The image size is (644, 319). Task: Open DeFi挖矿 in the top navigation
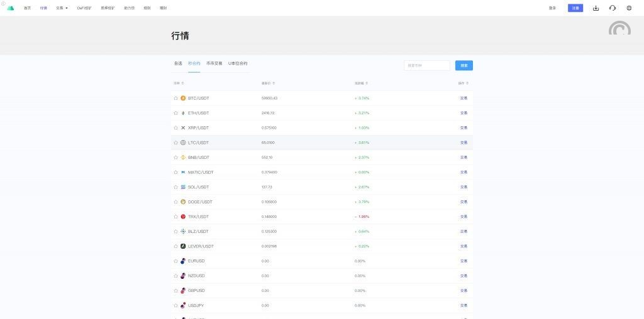84,8
